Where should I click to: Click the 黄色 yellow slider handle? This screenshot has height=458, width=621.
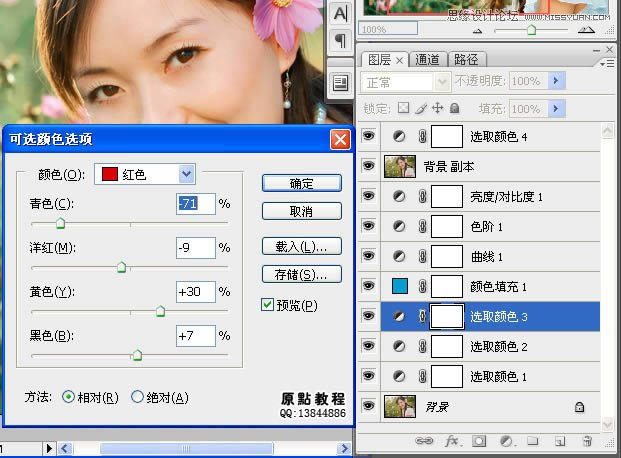point(160,312)
